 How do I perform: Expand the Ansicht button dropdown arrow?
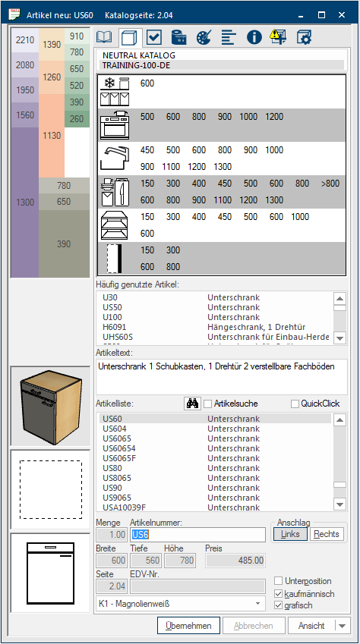(x=343, y=626)
